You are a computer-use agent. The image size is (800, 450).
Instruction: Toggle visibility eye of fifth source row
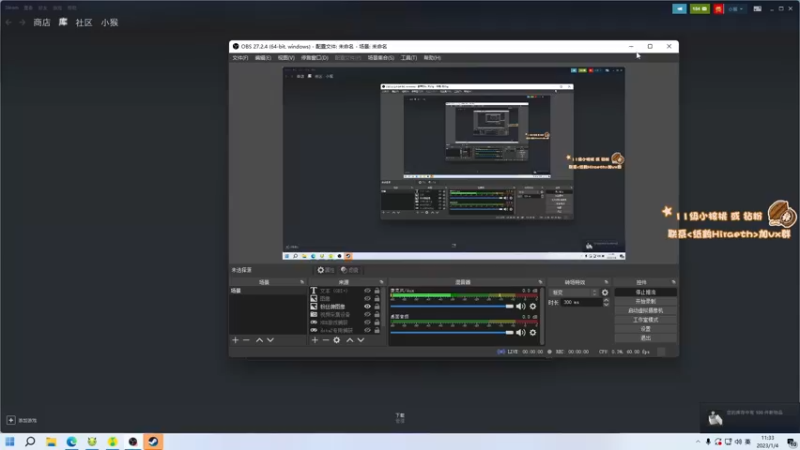click(x=367, y=322)
